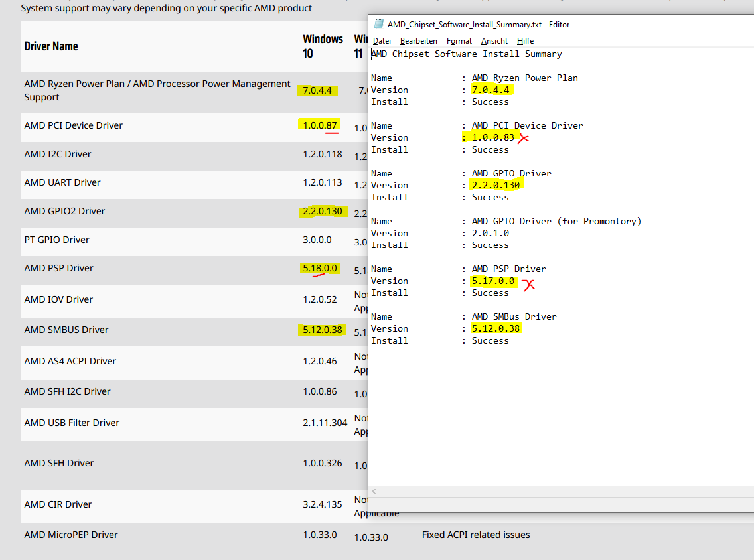The height and width of the screenshot is (560, 754).
Task: Open the Bearbeiten menu in Editor
Action: pos(418,41)
